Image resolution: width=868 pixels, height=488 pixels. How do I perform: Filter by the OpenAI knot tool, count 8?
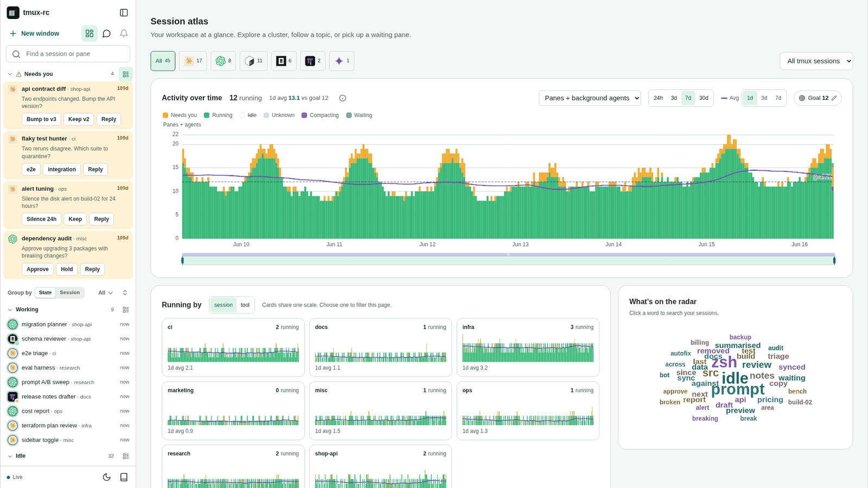[x=224, y=61]
